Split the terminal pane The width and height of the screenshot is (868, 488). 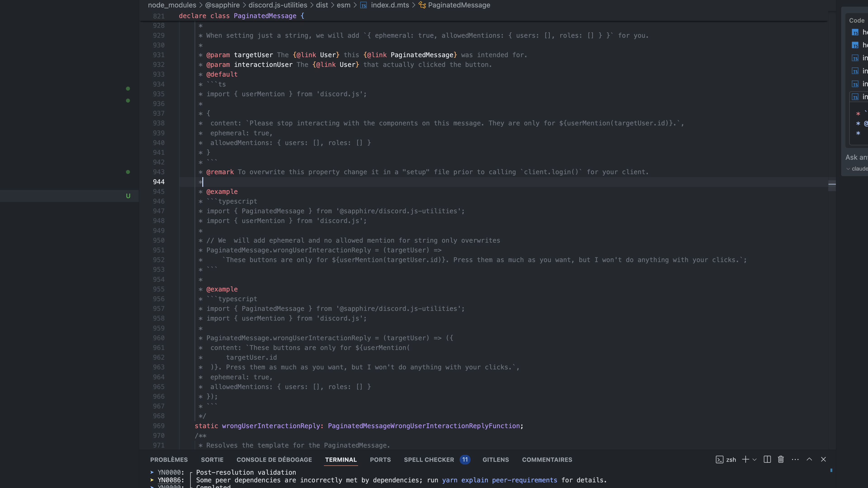767,460
